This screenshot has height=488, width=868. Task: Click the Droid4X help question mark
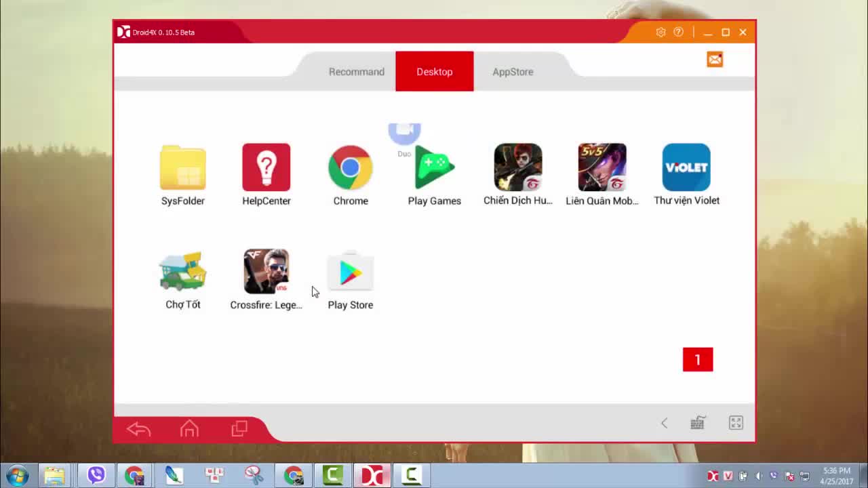pos(678,33)
